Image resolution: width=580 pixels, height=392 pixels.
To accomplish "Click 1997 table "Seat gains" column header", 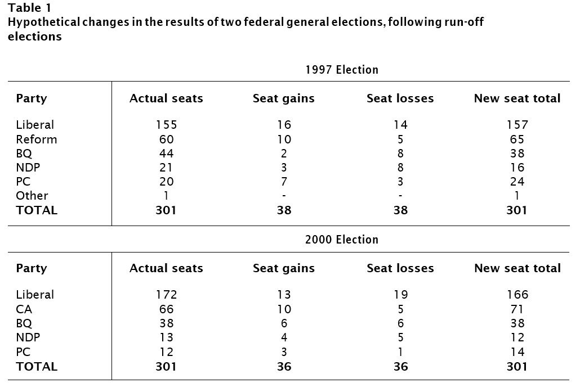I will click(284, 98).
